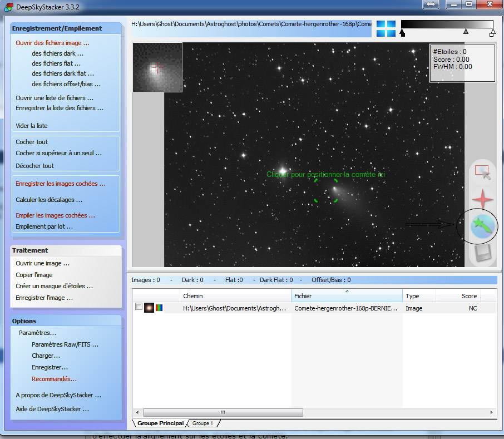Click Calculer les décalages
The width and height of the screenshot is (504, 439).
tap(49, 200)
